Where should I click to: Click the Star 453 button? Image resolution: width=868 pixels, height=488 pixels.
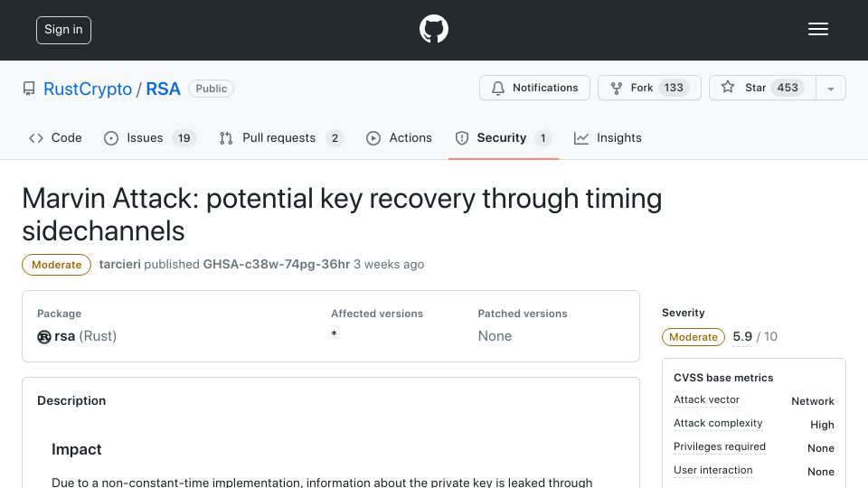coord(763,88)
